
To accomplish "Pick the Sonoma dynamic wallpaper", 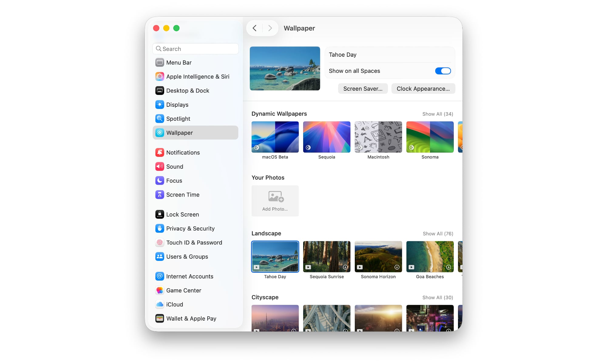I will point(430,137).
